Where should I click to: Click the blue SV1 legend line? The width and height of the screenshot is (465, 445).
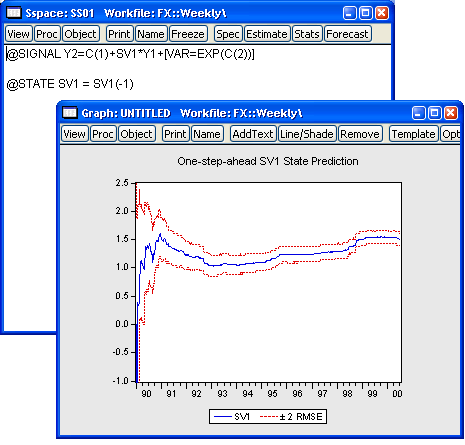[x=222, y=417]
